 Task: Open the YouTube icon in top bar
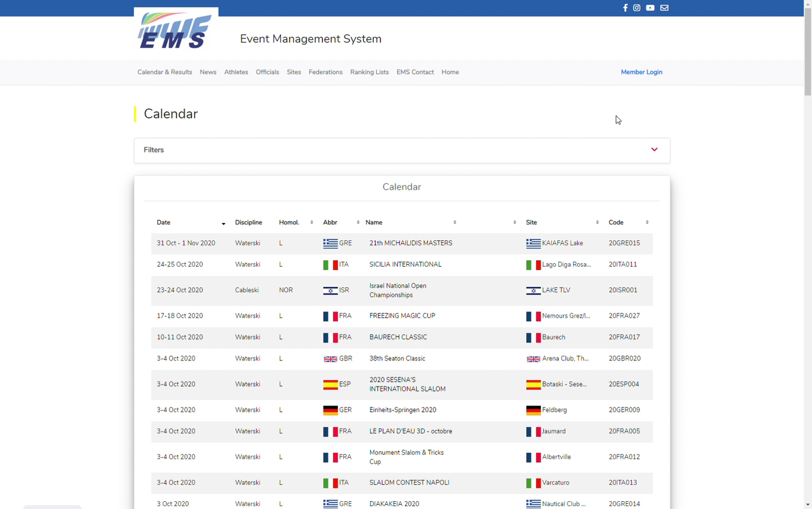[x=650, y=8]
